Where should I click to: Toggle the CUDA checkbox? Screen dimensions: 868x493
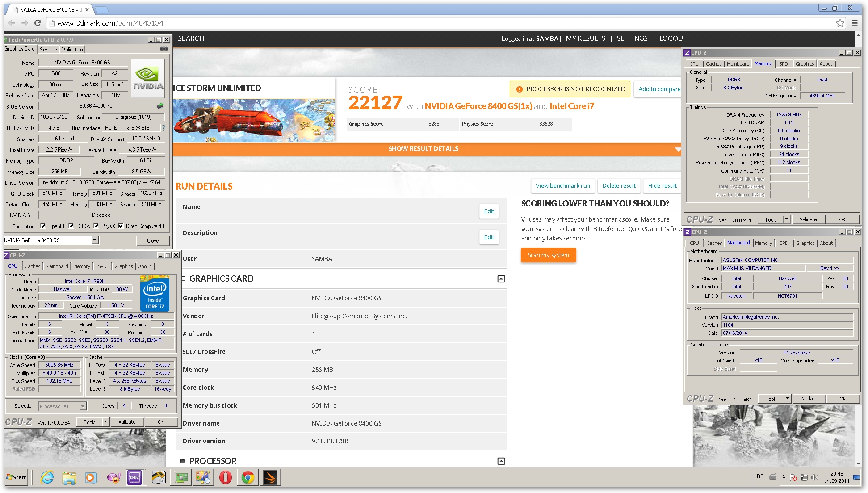pos(71,226)
